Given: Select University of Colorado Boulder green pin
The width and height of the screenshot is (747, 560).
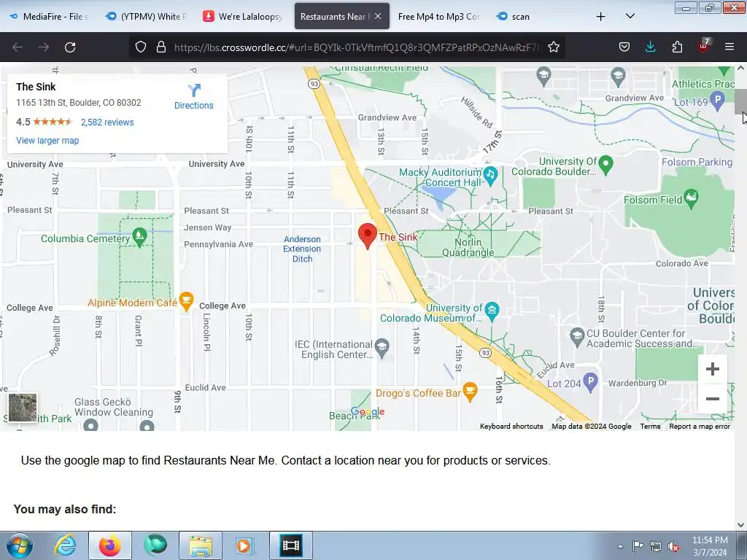Looking at the screenshot, I should click(x=605, y=165).
